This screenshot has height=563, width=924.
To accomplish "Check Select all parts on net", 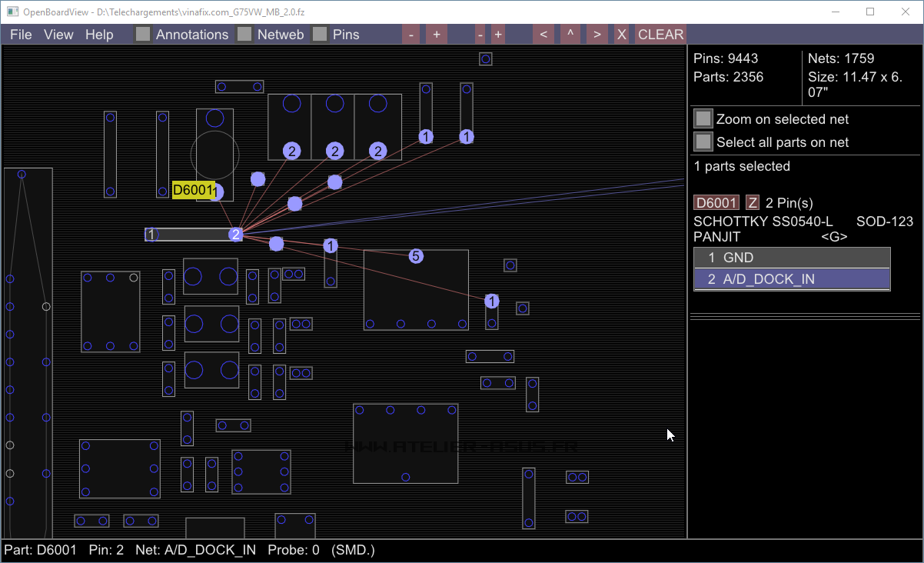I will click(703, 142).
